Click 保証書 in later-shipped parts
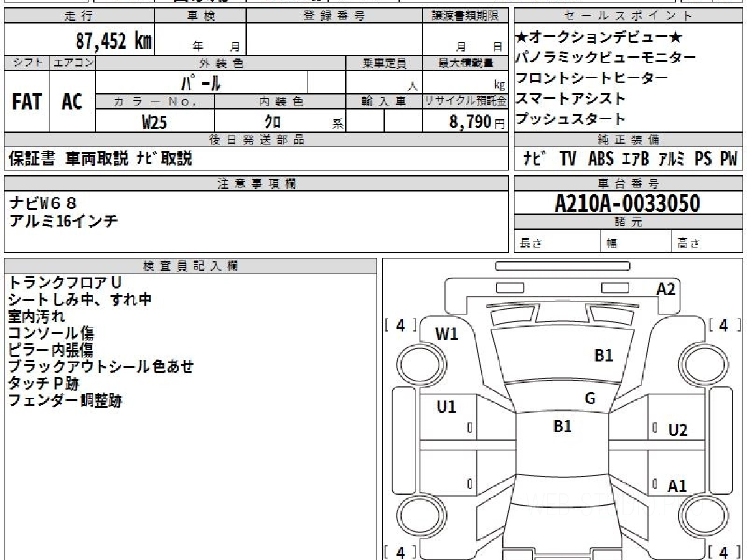This screenshot has width=747, height=560. tap(32, 159)
